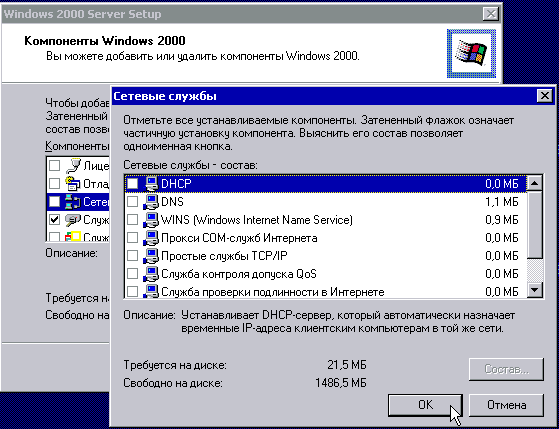Click the checked Служ... component icon in background window
Viewport: 559px width, 429px height.
(x=73, y=220)
